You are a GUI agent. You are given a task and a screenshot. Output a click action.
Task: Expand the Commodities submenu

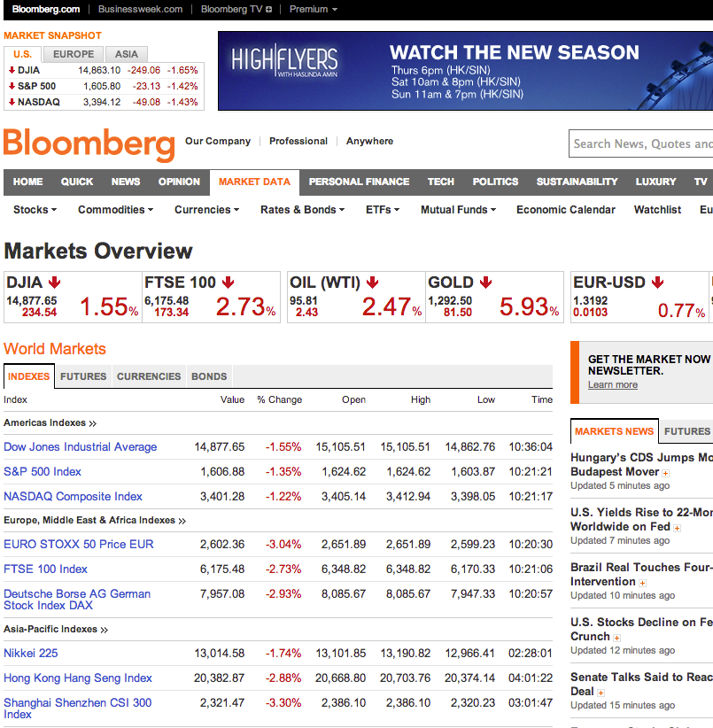(x=115, y=210)
